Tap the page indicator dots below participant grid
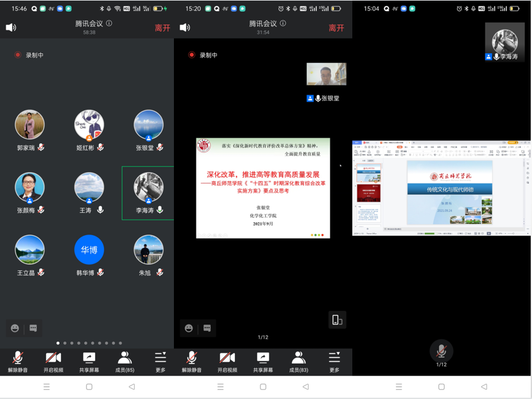Screen dimensions: 532x399 click(x=89, y=343)
